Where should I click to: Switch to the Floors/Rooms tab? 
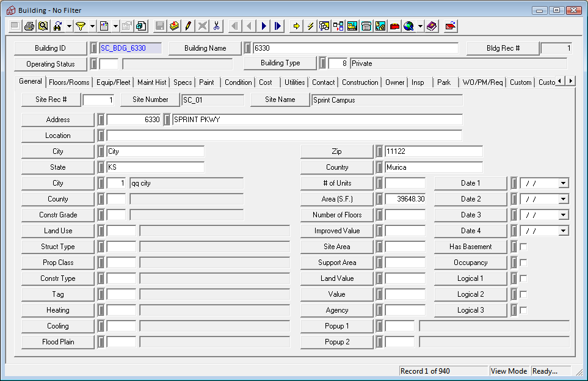coord(69,82)
